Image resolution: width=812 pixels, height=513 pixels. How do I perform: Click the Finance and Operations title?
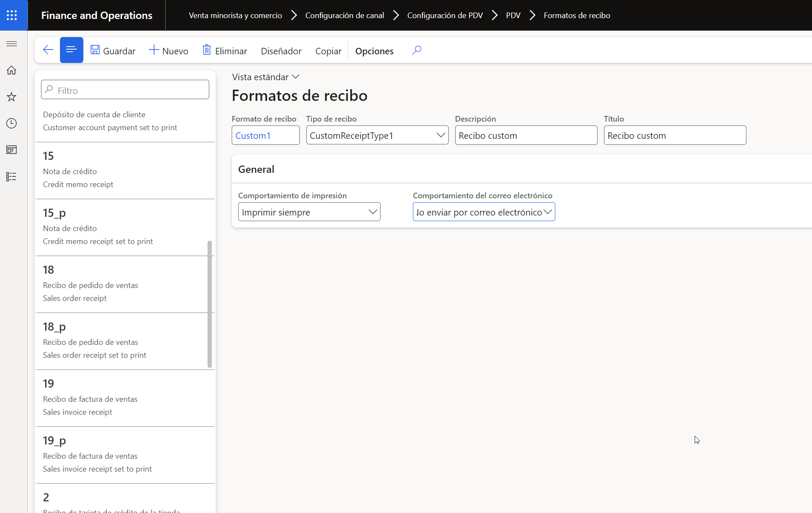(x=97, y=16)
